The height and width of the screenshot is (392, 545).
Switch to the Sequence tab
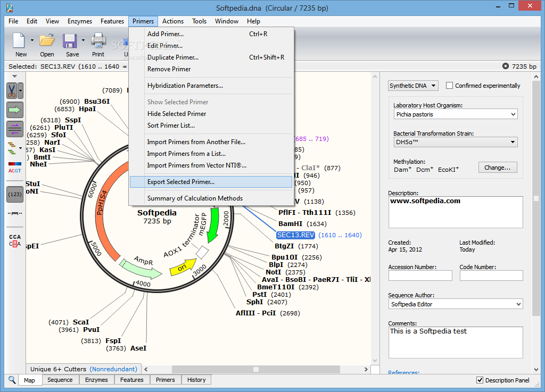point(60,380)
